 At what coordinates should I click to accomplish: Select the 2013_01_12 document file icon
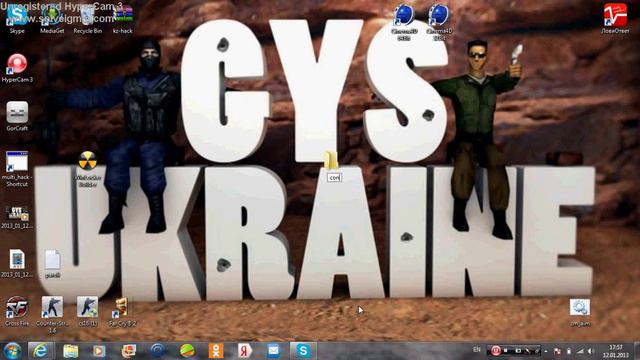(x=17, y=263)
